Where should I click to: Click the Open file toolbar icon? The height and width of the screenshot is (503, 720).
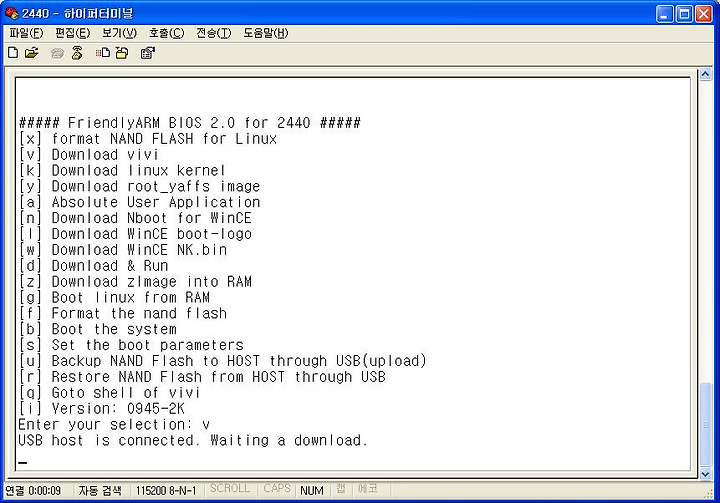tap(32, 53)
